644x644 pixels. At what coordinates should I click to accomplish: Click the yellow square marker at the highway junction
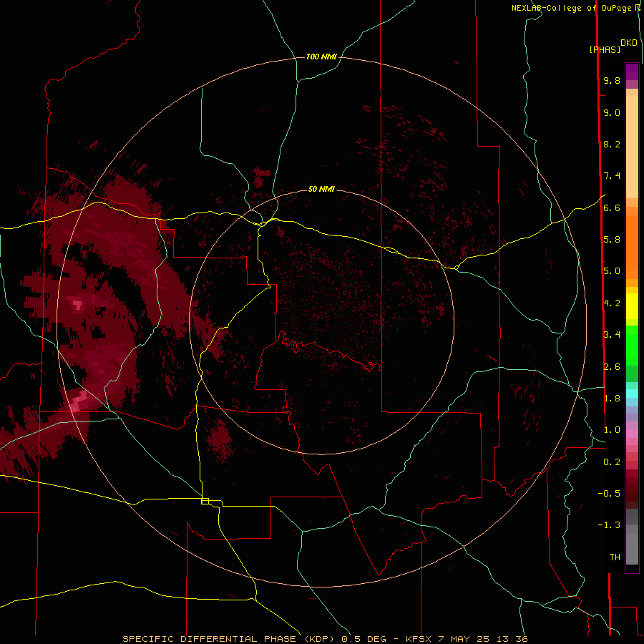205,501
